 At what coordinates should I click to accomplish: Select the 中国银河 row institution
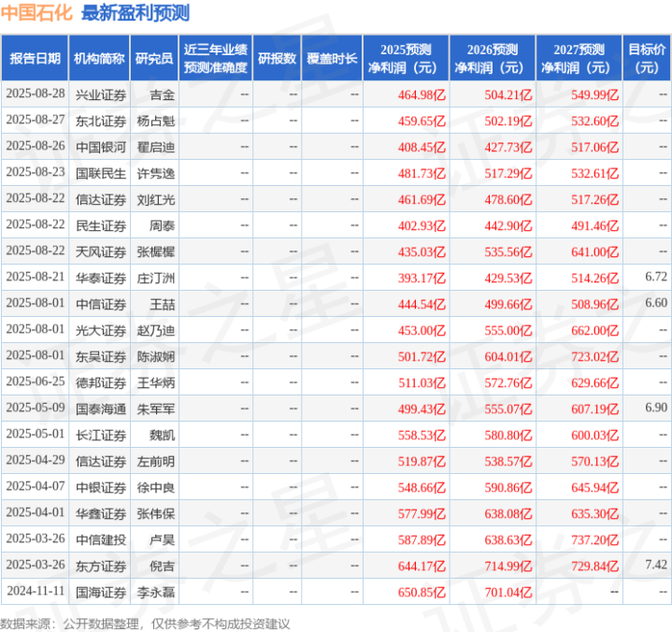[x=101, y=147]
